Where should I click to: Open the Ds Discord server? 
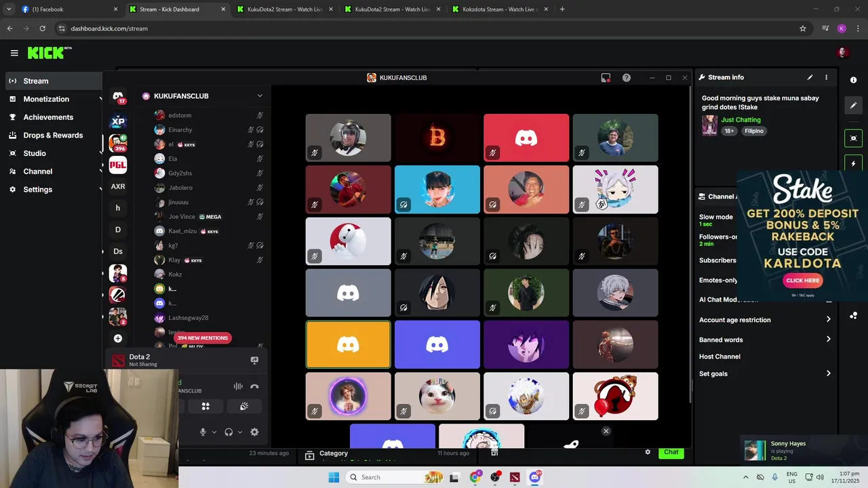118,251
